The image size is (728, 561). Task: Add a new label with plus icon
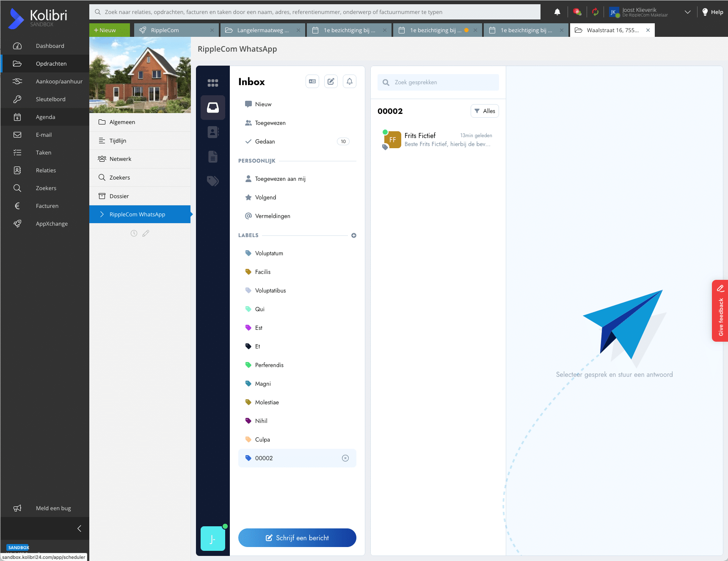354,235
